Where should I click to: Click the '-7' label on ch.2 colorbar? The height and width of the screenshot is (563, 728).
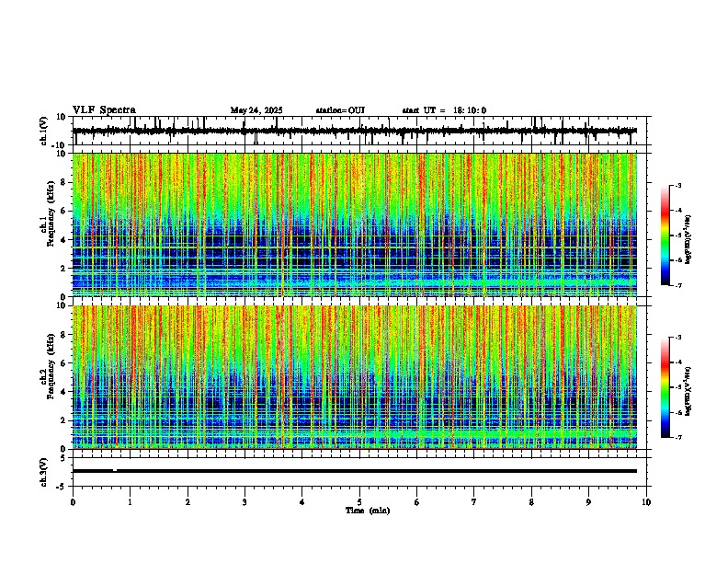point(677,437)
